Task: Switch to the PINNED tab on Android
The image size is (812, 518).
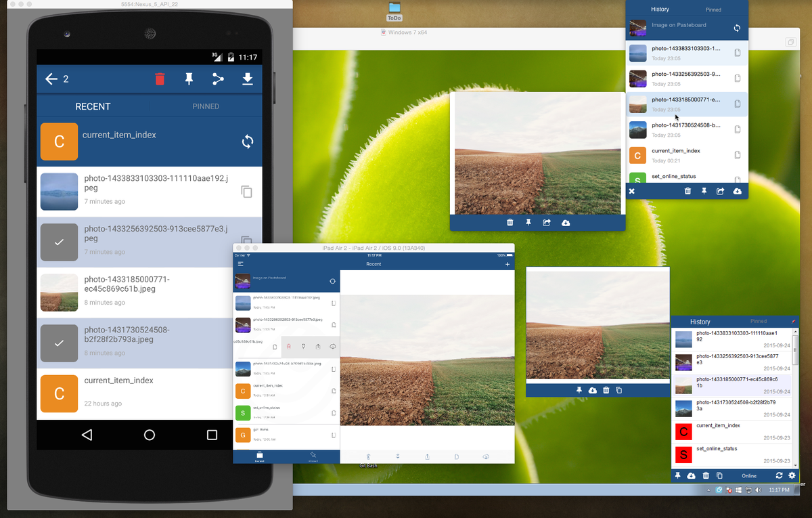Action: (206, 106)
